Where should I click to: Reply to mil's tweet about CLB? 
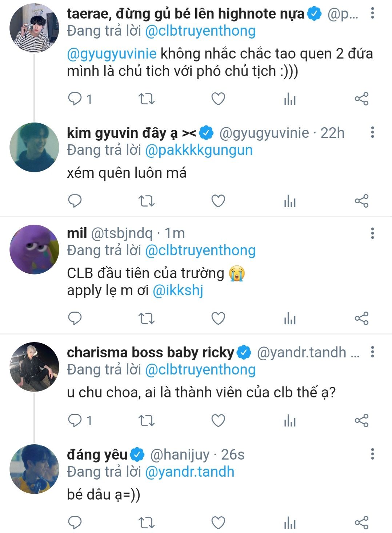[75, 318]
